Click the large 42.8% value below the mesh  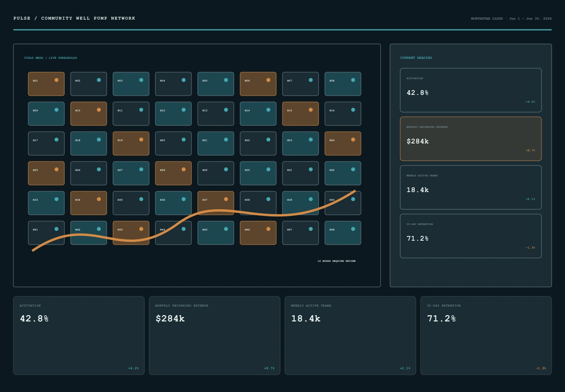click(34, 319)
